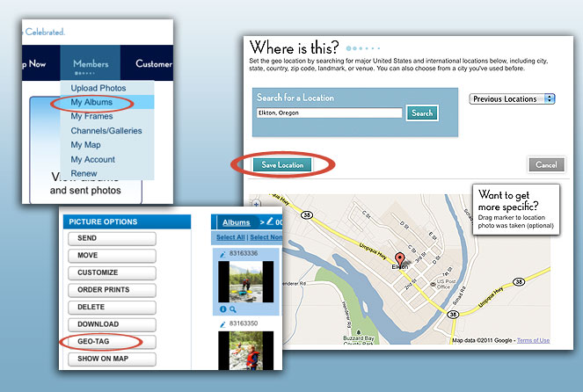Click the US Post Office icon on the map
Image resolution: width=583 pixels, height=392 pixels.
tap(433, 284)
